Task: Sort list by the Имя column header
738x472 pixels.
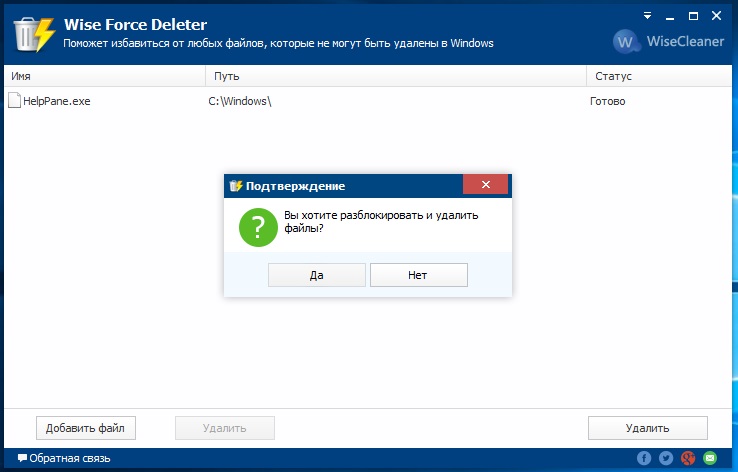Action: tap(104, 76)
